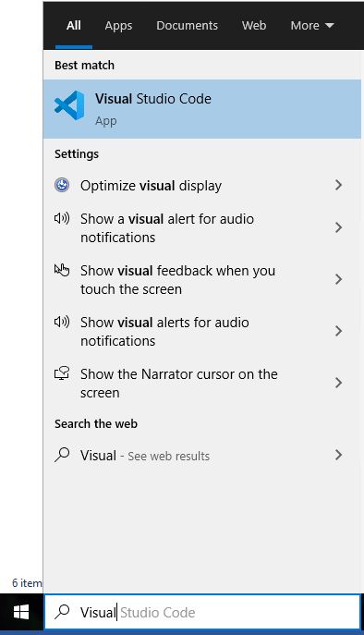Open Show a visual alert for audio notifications
This screenshot has height=635, width=364.
pos(202,227)
